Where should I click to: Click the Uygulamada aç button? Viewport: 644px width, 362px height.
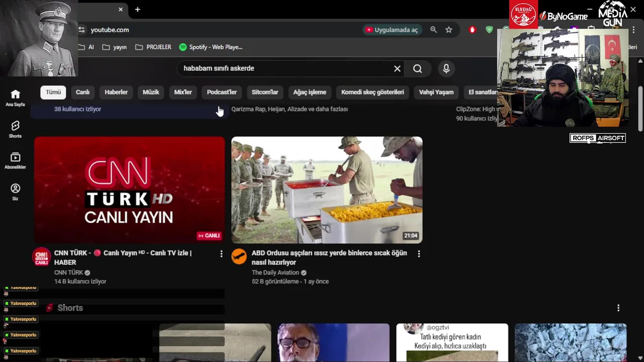(x=392, y=30)
